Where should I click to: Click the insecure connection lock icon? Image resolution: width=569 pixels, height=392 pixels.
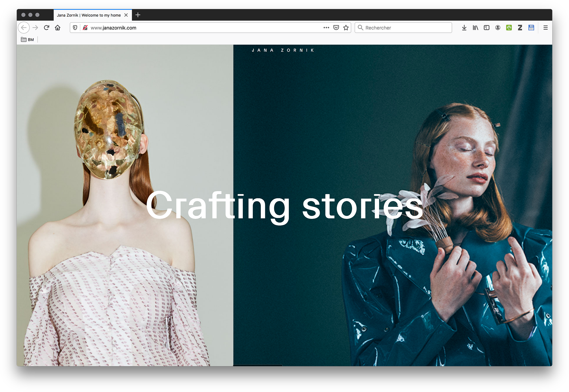point(85,28)
